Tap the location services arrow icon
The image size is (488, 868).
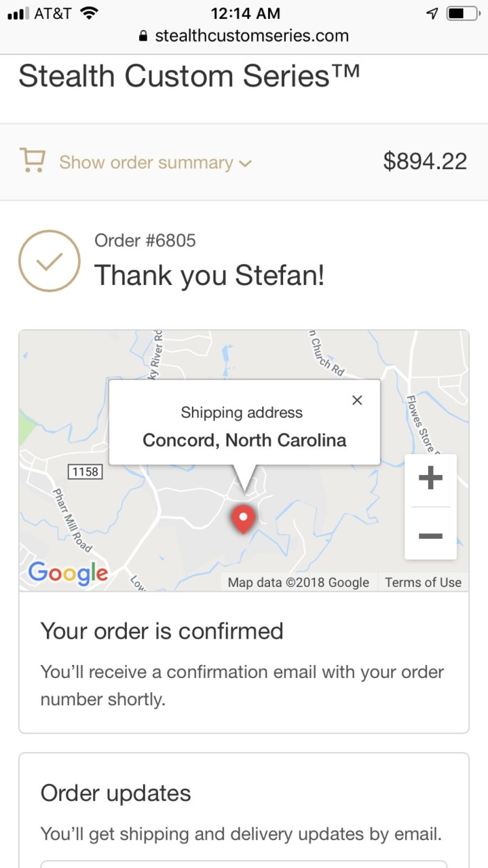coord(432,14)
